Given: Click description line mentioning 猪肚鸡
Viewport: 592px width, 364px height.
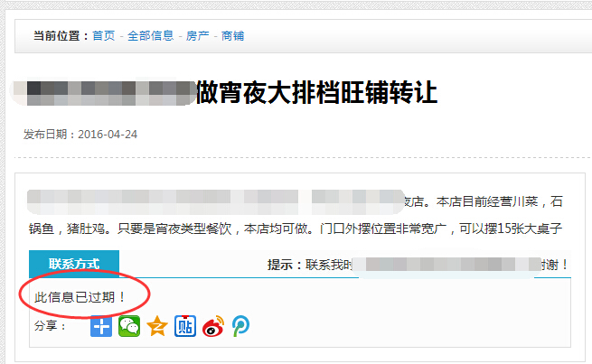Looking at the screenshot, I should (x=296, y=229).
